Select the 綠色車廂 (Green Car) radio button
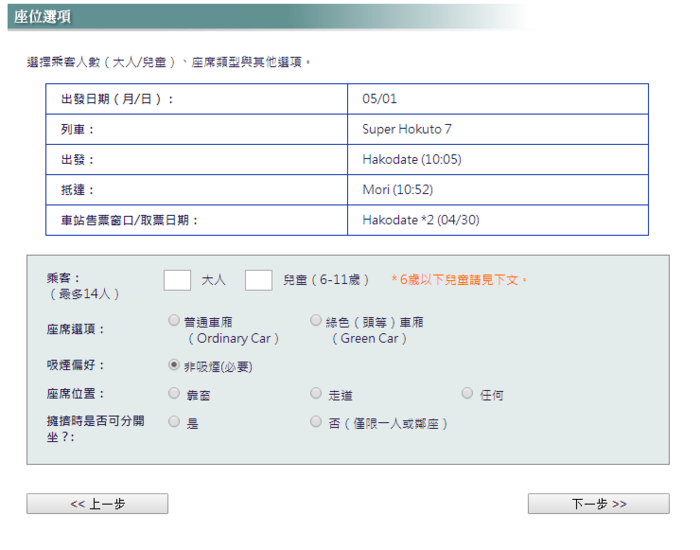700x550 pixels. (316, 322)
